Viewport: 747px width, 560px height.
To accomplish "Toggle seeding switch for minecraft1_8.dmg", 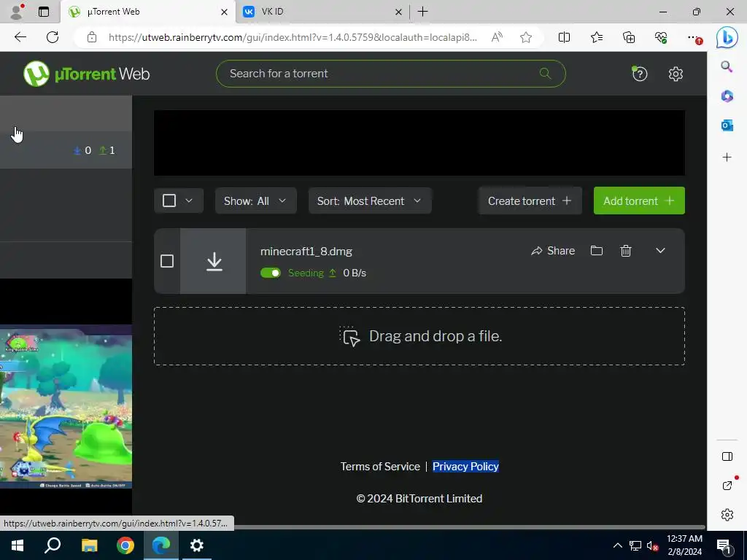I will pos(271,273).
